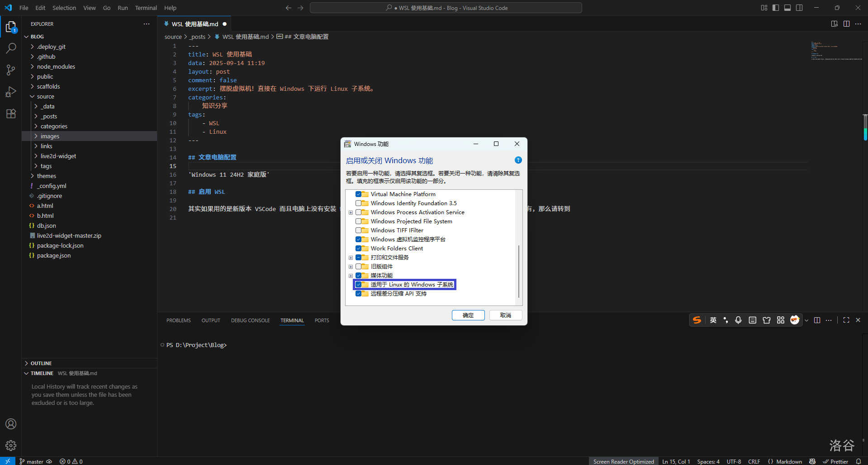Activate Sogou voice input microphone

point(739,320)
